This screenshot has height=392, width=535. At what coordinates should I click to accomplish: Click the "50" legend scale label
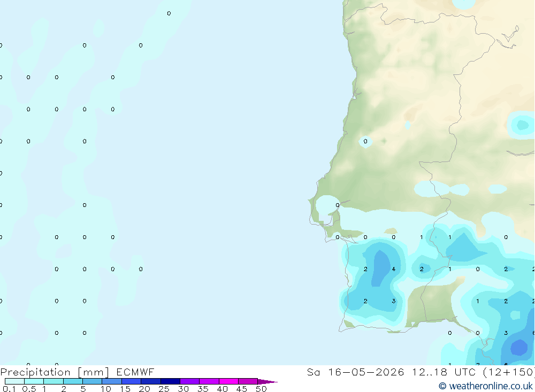coord(261,389)
